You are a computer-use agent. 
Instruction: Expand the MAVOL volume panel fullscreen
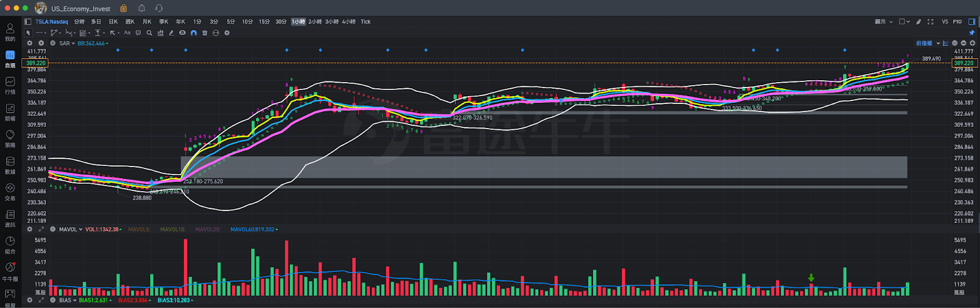coord(41,229)
